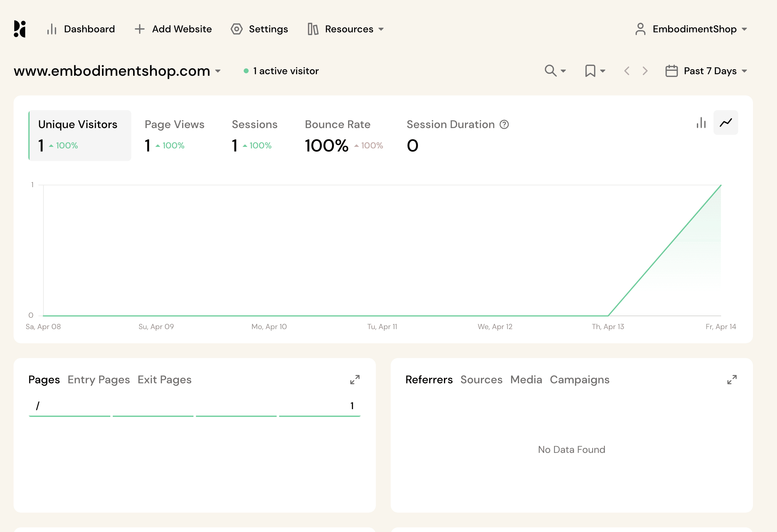
Task: Click the Settings hexagon gear icon
Action: click(236, 29)
